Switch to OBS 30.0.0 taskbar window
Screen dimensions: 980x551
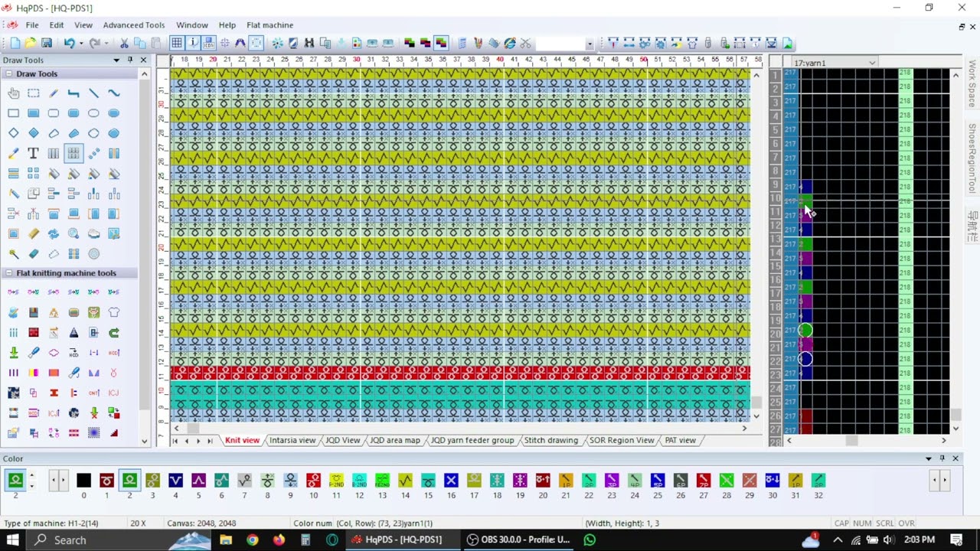(518, 540)
